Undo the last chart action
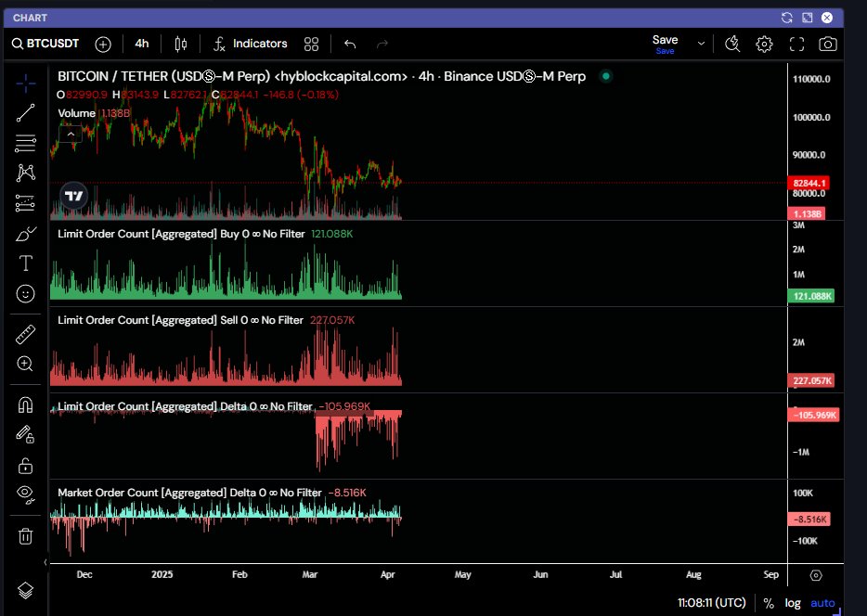Image resolution: width=867 pixels, height=616 pixels. (x=350, y=44)
